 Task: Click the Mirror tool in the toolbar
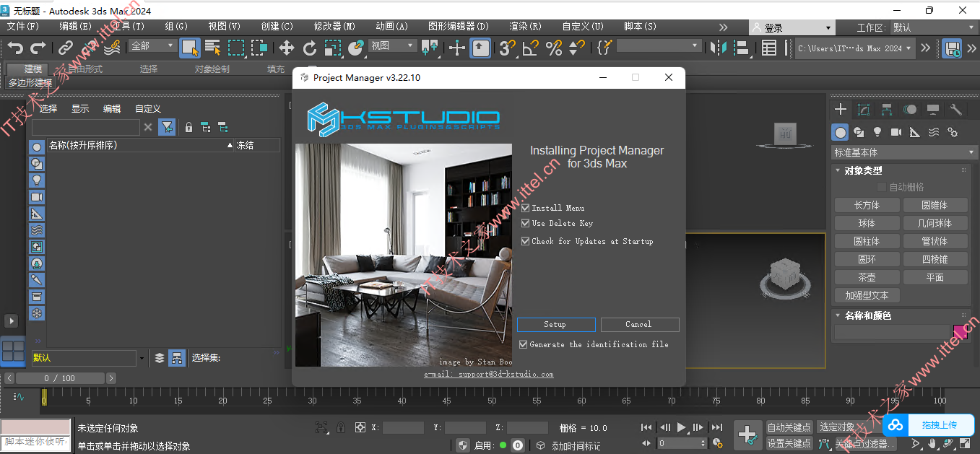[x=719, y=48]
